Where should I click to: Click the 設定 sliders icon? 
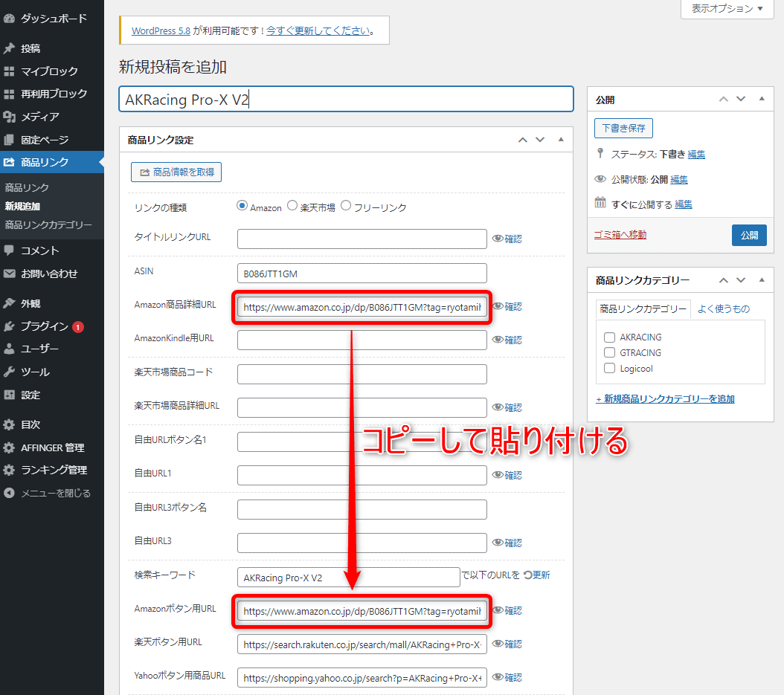pos(9,395)
